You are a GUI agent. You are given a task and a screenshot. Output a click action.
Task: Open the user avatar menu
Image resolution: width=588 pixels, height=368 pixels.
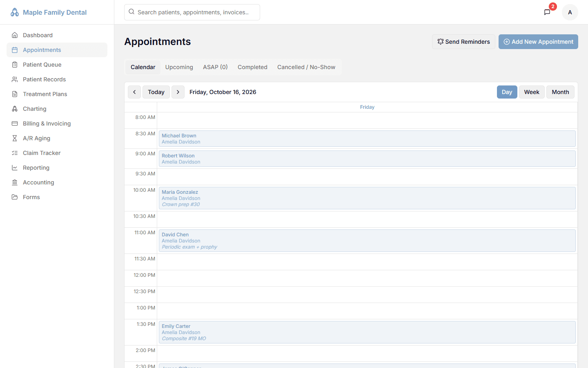pyautogui.click(x=570, y=12)
